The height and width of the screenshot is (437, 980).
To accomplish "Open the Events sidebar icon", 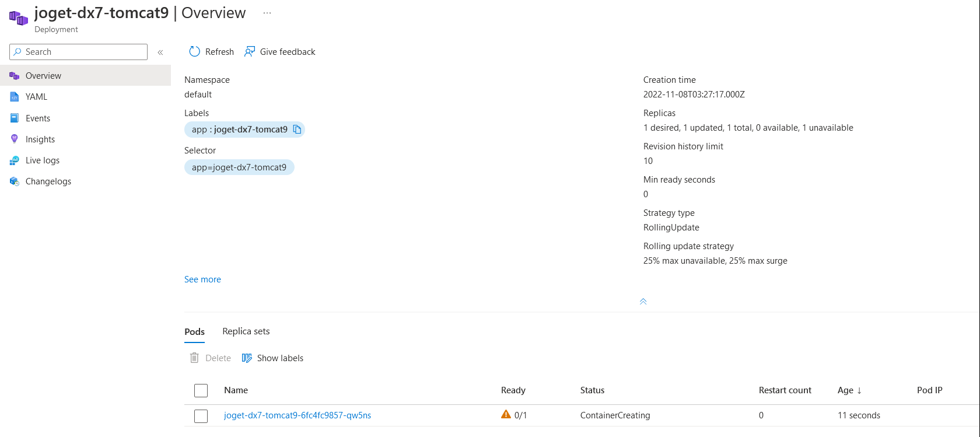I will (15, 118).
